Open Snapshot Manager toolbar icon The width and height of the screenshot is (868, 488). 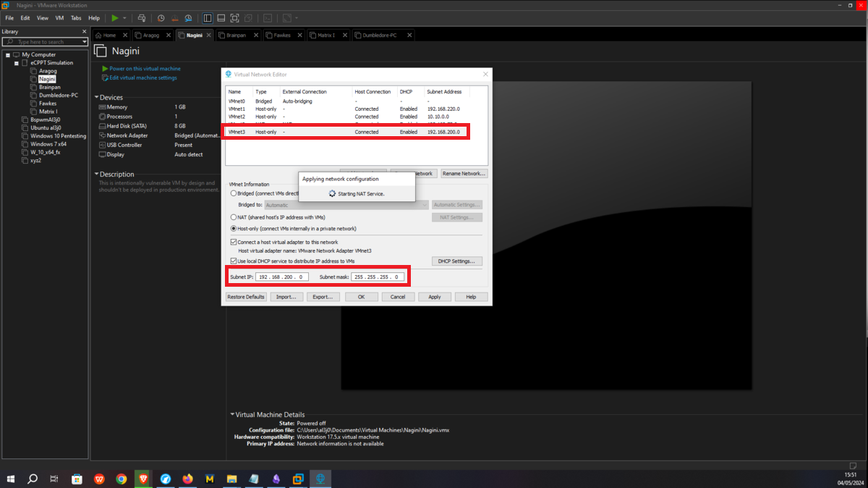pyautogui.click(x=188, y=17)
